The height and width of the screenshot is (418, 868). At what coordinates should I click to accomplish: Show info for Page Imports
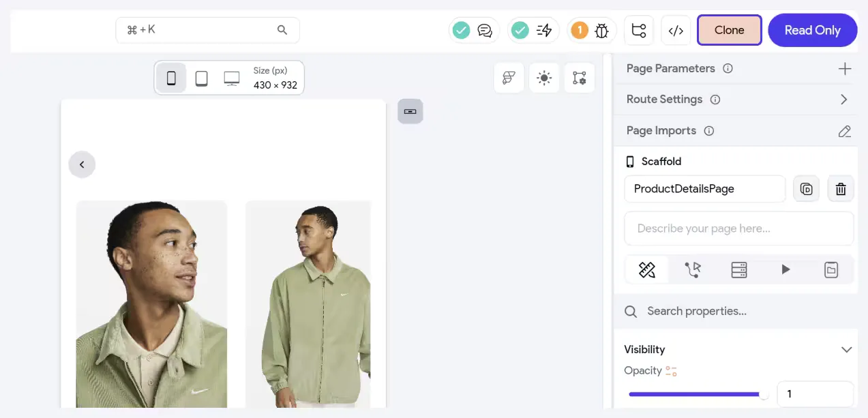click(709, 131)
